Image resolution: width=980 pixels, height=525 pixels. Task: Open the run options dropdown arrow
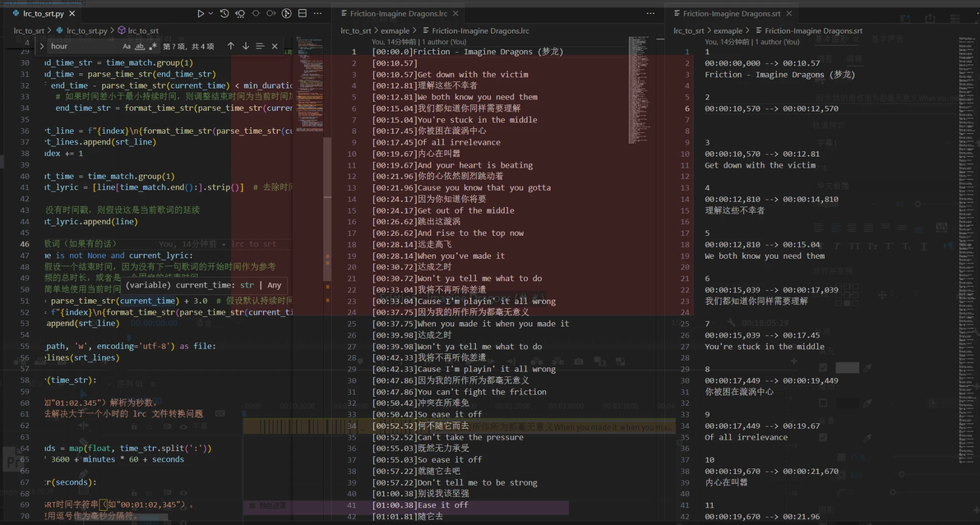[210, 14]
